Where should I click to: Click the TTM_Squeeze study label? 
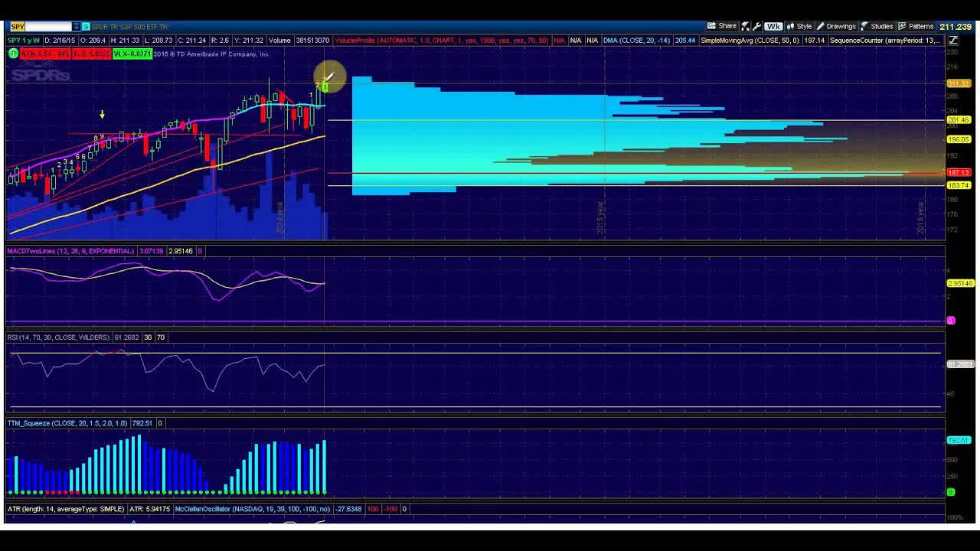click(67, 423)
